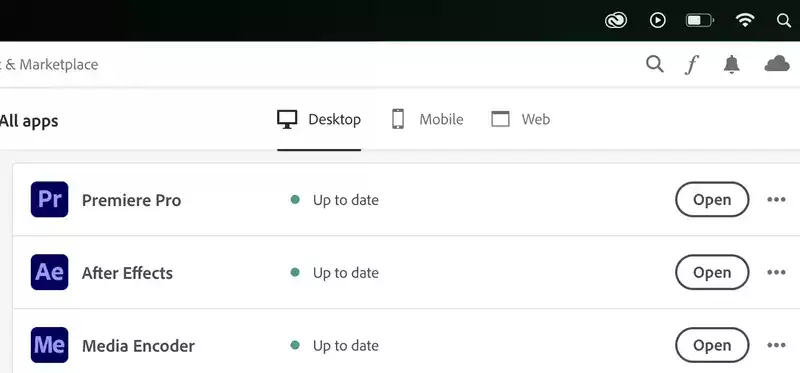
Task: Click the After Effects app icon
Action: (49, 272)
